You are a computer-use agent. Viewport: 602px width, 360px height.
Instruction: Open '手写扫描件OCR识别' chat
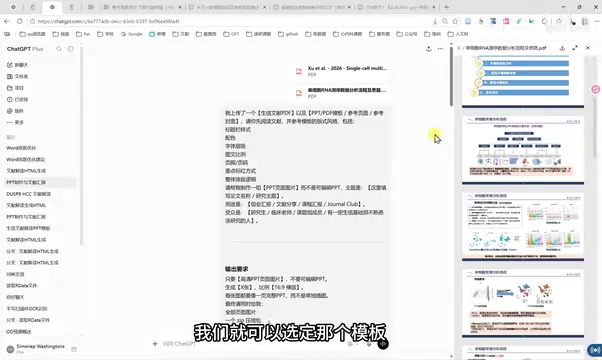27,309
